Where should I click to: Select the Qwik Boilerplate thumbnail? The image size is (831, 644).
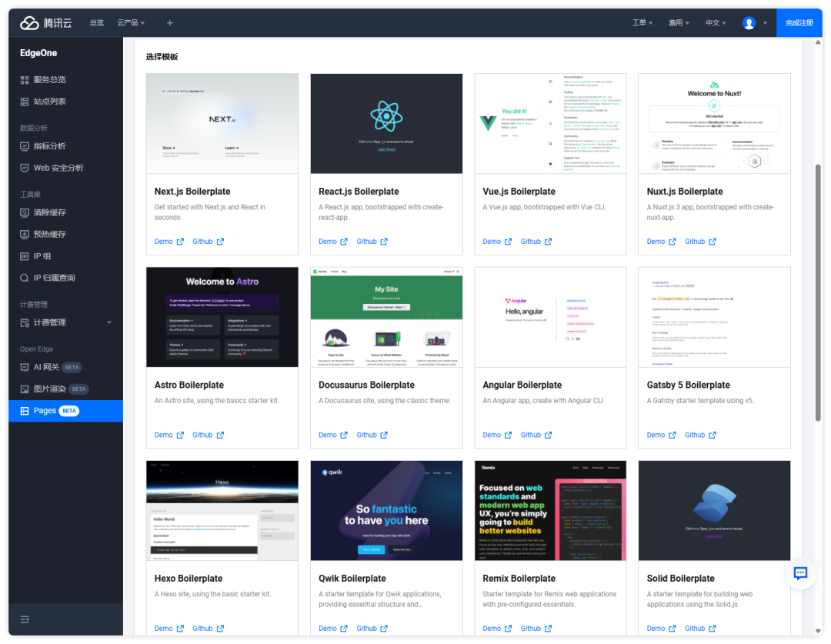386,510
